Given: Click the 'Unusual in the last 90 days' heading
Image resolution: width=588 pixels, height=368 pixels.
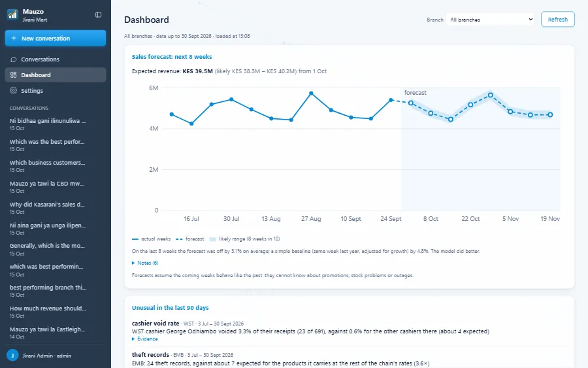Looking at the screenshot, I should coord(171,308).
